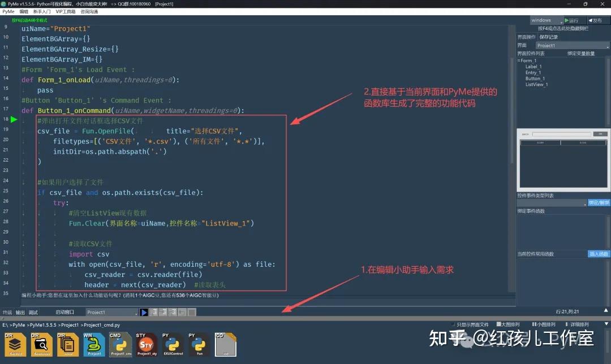Image resolution: width=611 pixels, height=364 pixels.
Task: Open the .co file icon
Action: click(226, 345)
